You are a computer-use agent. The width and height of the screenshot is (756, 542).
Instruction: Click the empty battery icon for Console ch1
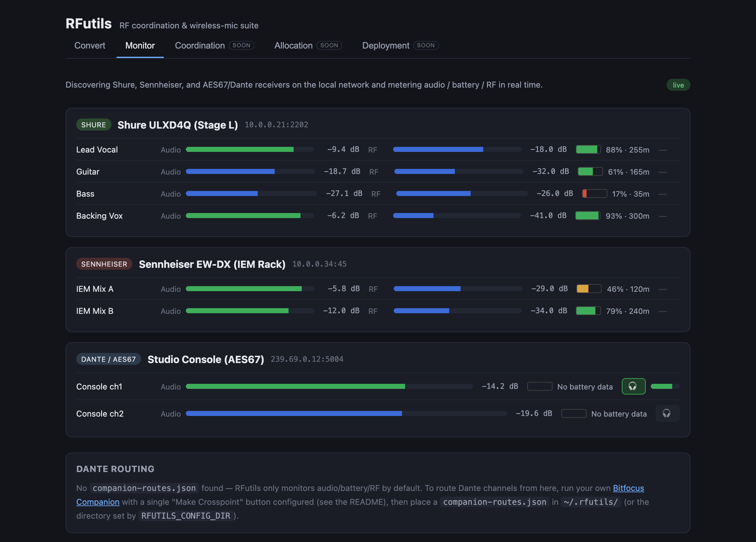(x=540, y=387)
